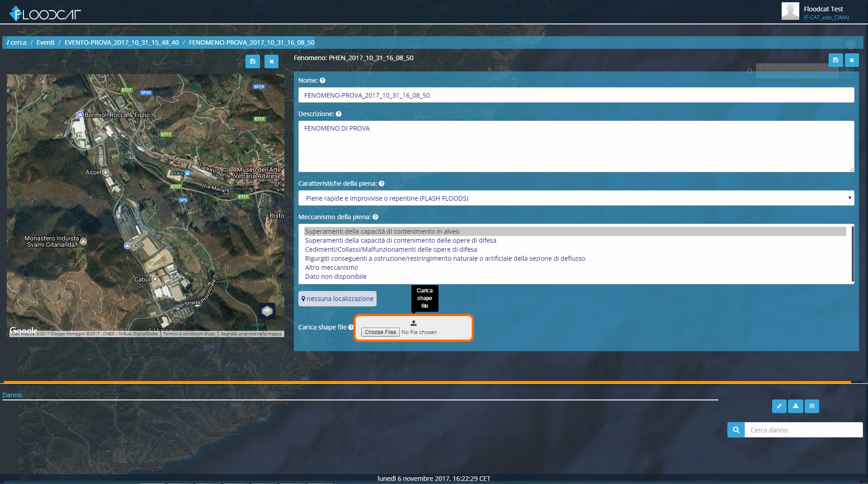Image resolution: width=868 pixels, height=484 pixels.
Task: Open EVENTO-PROVA_2017_10_31_15_48_40 breadcrumb
Action: [x=122, y=42]
